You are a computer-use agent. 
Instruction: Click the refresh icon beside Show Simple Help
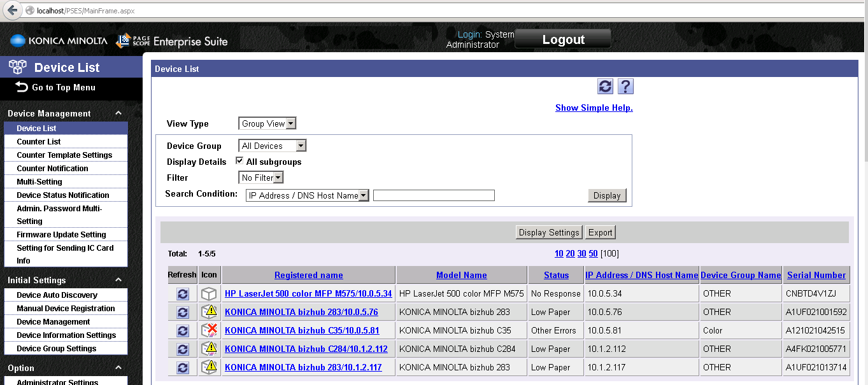[x=605, y=87]
